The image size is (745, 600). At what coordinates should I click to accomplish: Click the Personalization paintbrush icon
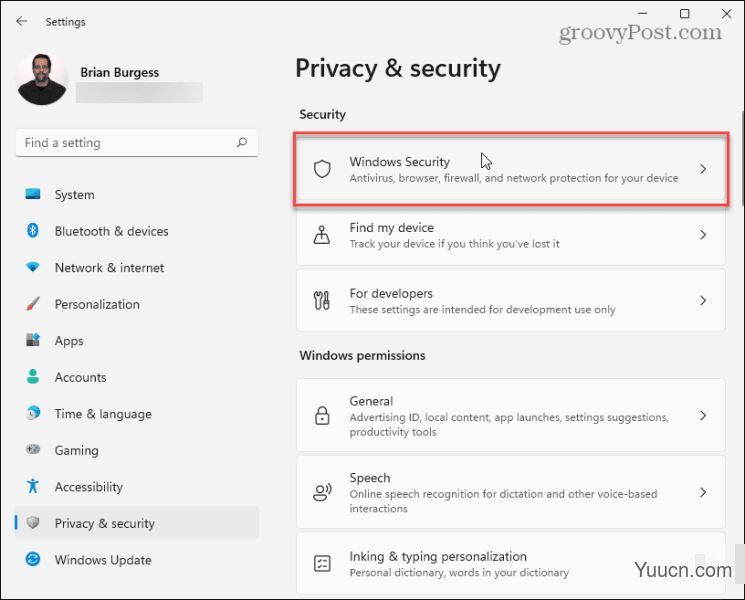(x=33, y=304)
